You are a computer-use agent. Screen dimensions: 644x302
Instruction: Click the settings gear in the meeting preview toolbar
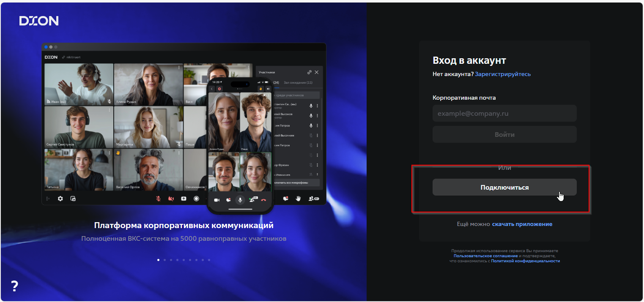(x=60, y=199)
